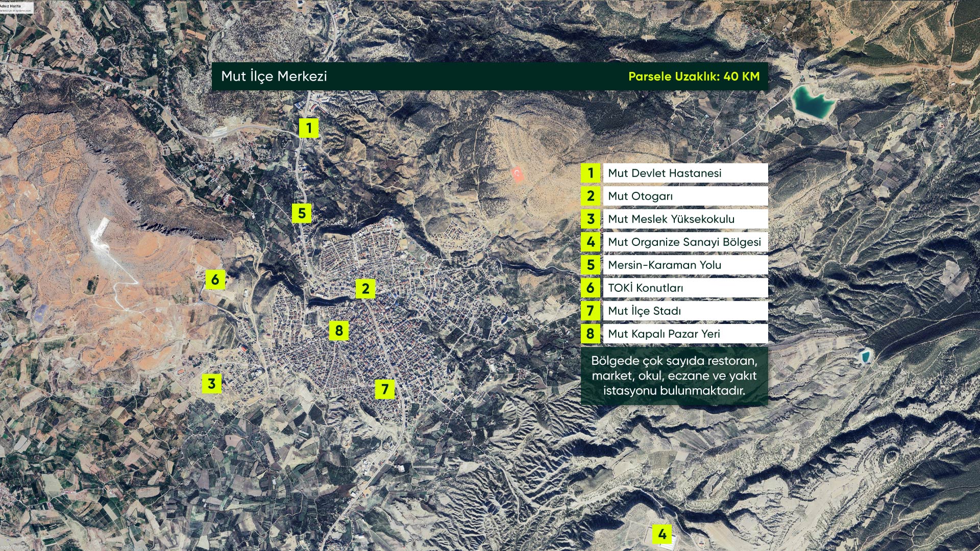Screen dimensions: 980x551
Task: Click map marker 3 on the map
Action: point(211,383)
